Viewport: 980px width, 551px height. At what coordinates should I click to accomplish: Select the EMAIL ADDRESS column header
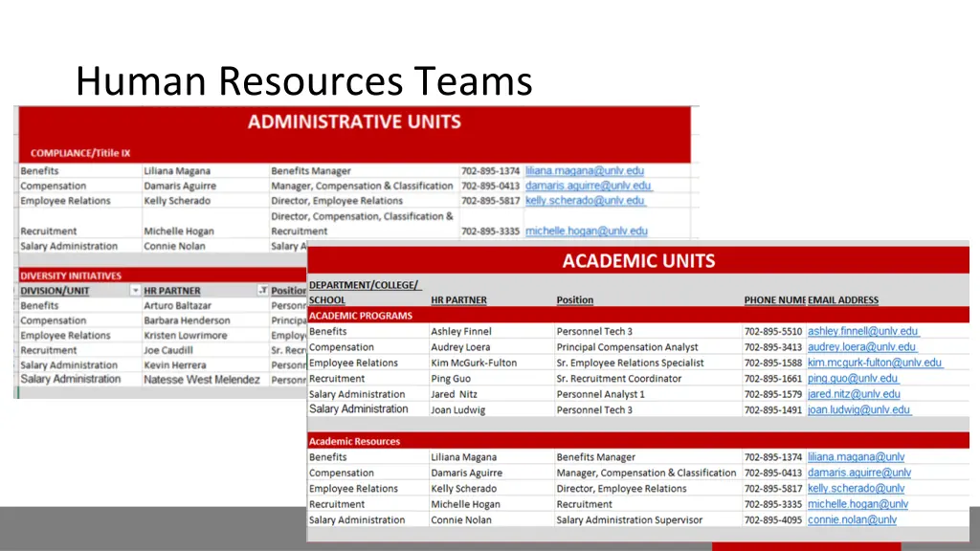click(843, 299)
